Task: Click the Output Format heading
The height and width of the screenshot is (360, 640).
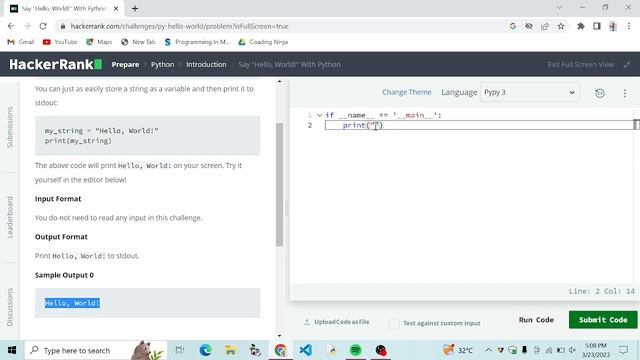Action: [61, 237]
